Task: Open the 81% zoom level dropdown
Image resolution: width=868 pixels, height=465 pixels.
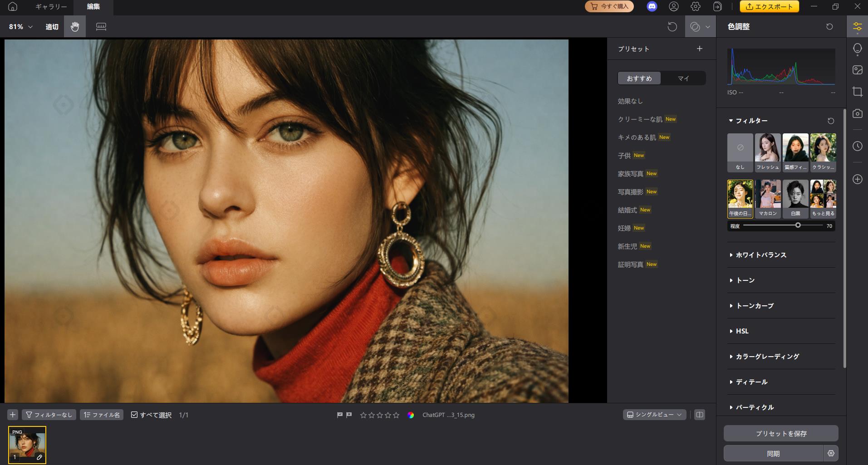Action: click(21, 27)
